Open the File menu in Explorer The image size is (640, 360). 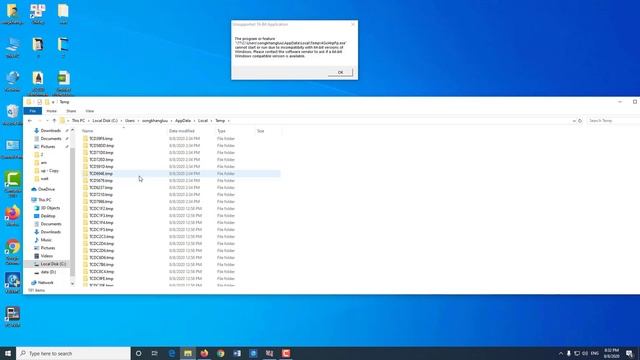pos(33,111)
